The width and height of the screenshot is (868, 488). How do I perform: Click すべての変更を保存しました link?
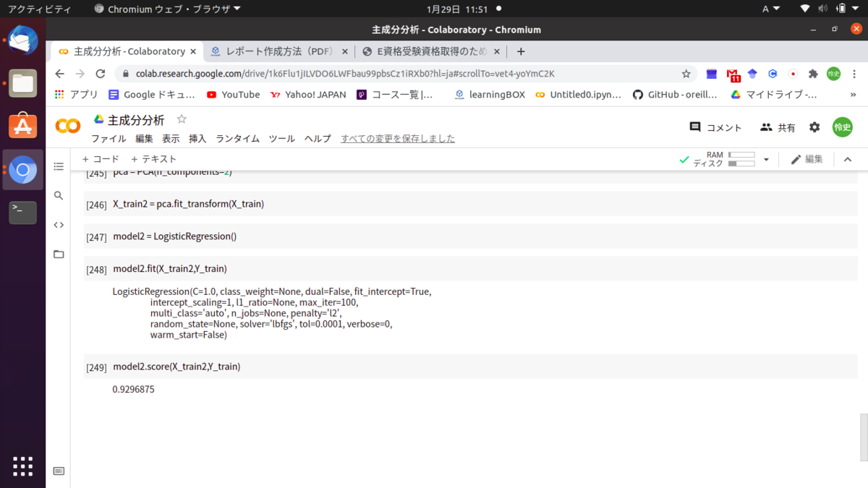[x=398, y=139]
